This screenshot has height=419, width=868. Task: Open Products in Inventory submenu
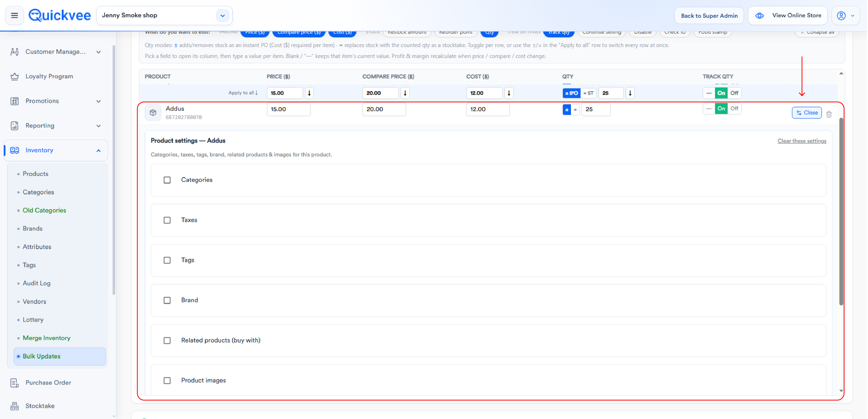click(35, 174)
